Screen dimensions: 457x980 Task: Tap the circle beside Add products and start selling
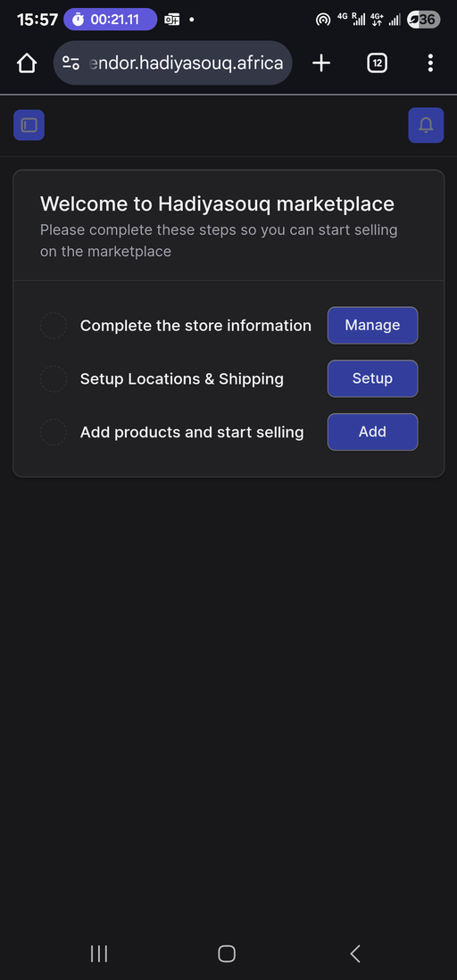54,432
